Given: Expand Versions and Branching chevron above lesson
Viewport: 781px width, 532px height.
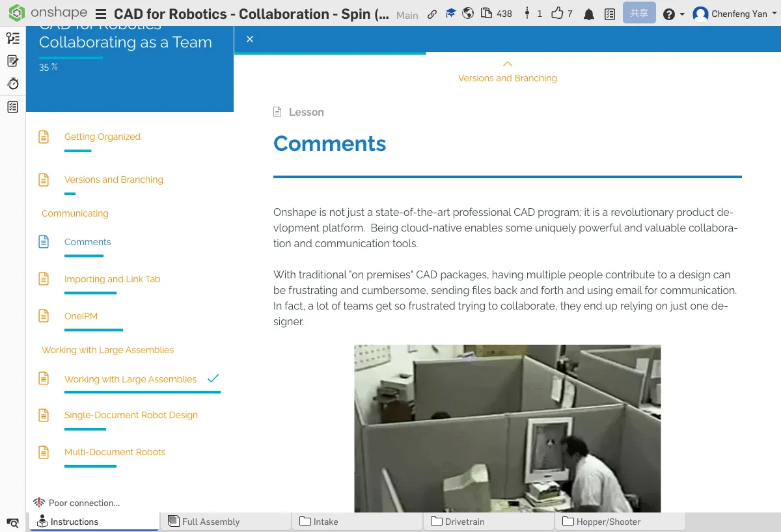Looking at the screenshot, I should tap(508, 64).
